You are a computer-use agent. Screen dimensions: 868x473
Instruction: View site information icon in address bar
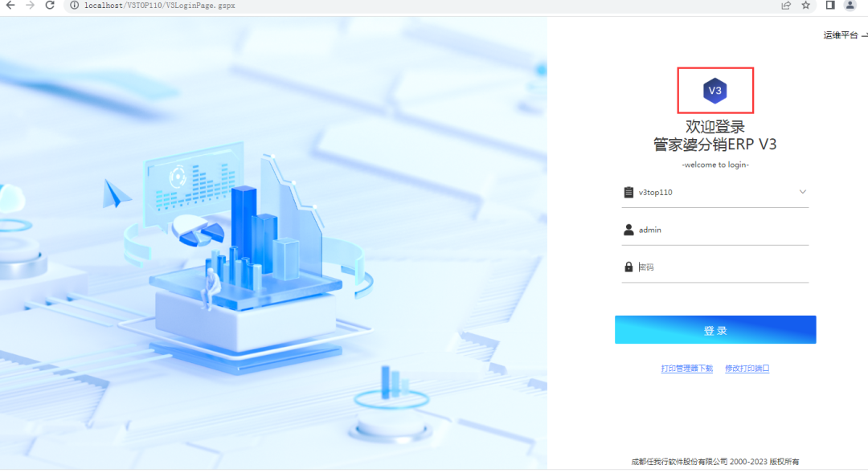click(74, 6)
